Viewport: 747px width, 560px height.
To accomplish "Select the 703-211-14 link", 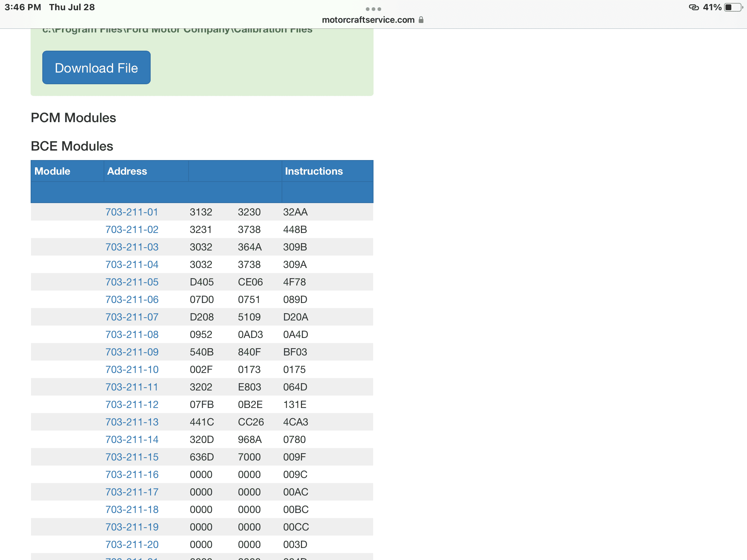I will pyautogui.click(x=132, y=439).
